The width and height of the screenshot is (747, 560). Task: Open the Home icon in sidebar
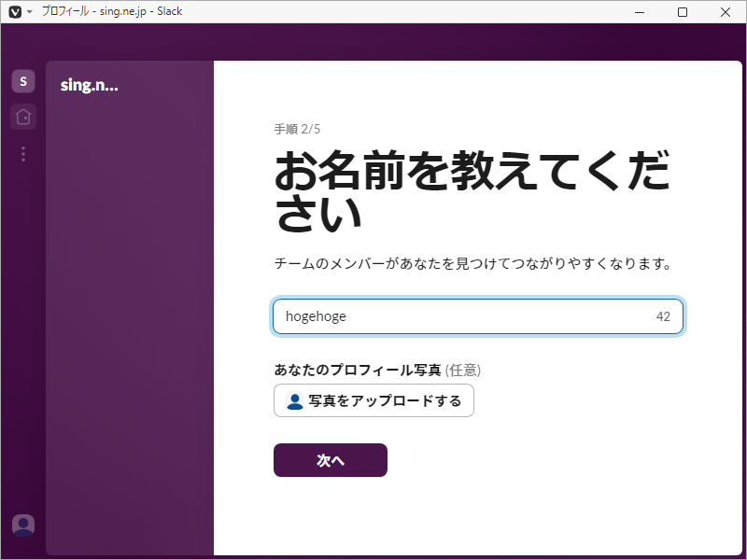click(x=22, y=117)
